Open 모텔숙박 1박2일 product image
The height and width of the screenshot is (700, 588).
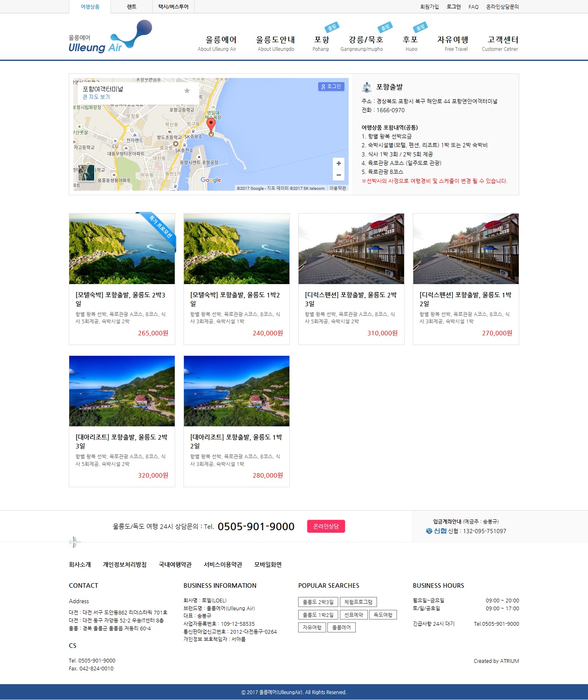tap(236, 249)
